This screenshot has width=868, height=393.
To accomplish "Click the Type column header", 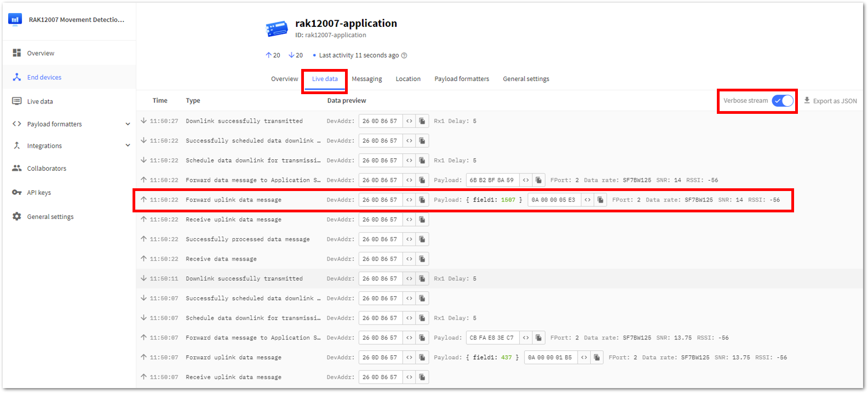I will pyautogui.click(x=193, y=101).
